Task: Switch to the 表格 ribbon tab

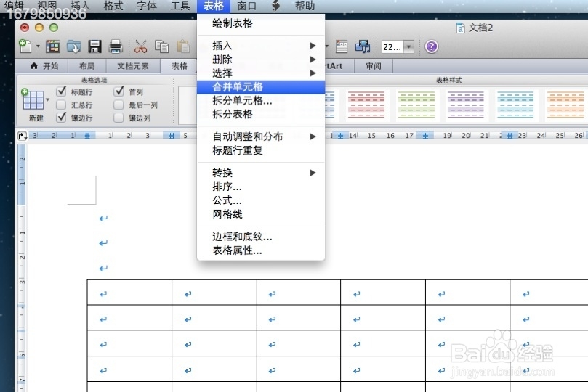Action: click(180, 66)
